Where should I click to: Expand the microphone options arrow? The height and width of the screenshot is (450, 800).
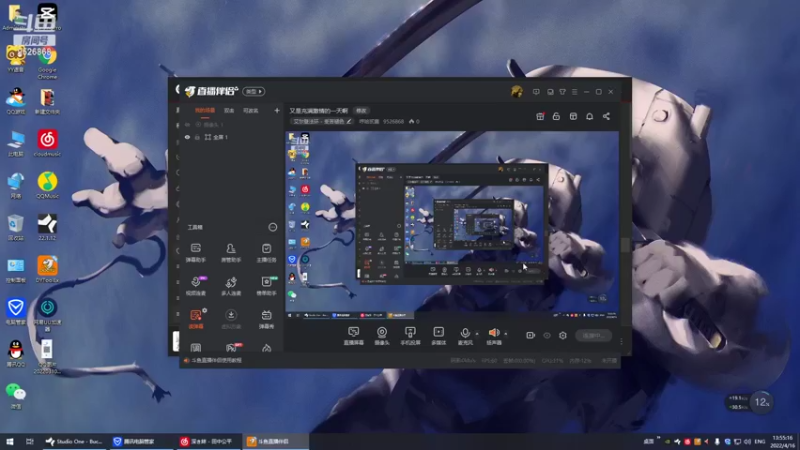click(x=477, y=334)
